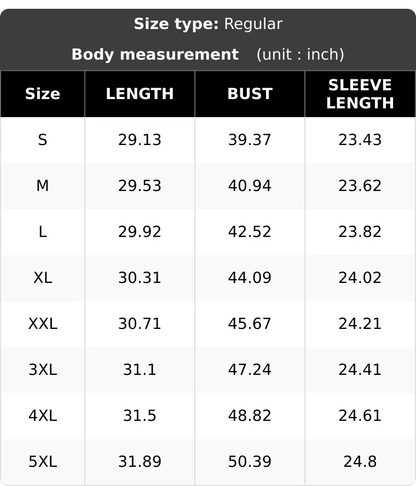Select the XL size row label
The width and height of the screenshot is (416, 486).
coord(43,278)
